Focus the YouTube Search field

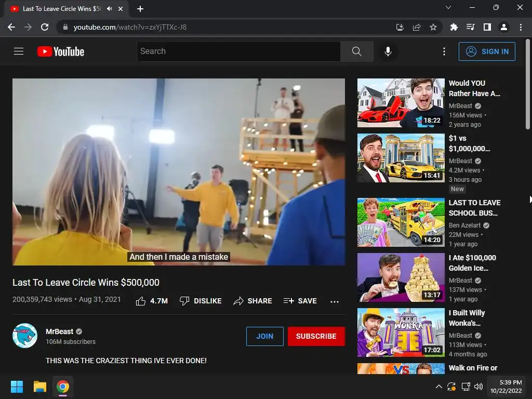click(238, 51)
